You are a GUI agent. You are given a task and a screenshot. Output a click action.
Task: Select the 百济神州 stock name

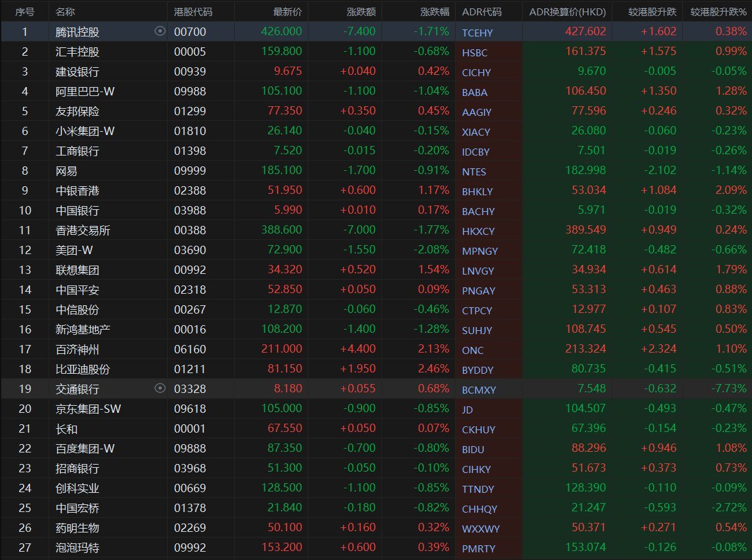coord(77,349)
